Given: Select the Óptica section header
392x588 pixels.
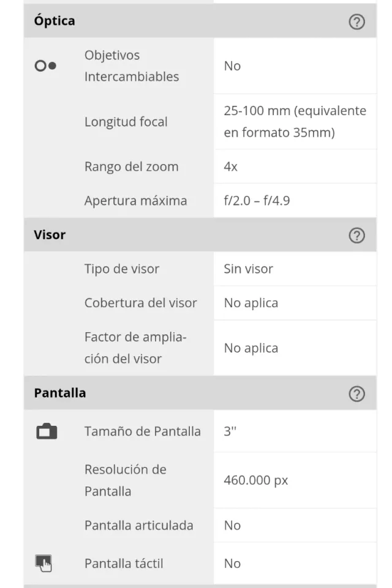Looking at the screenshot, I should [55, 21].
